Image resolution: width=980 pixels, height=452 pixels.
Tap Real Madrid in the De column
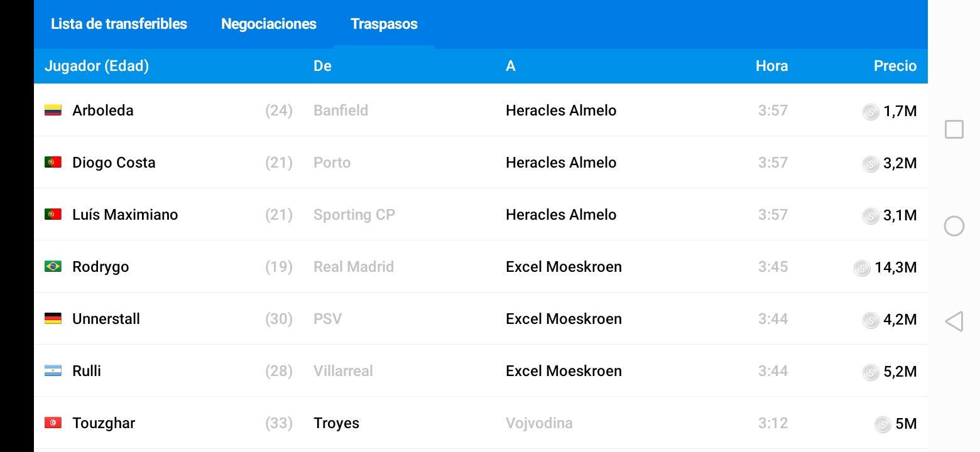354,267
